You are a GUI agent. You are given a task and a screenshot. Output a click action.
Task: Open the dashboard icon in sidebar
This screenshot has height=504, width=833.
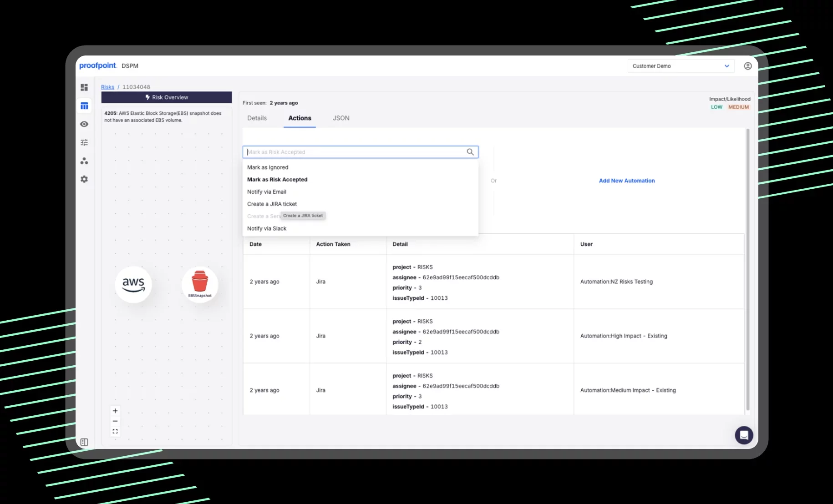[x=84, y=87]
